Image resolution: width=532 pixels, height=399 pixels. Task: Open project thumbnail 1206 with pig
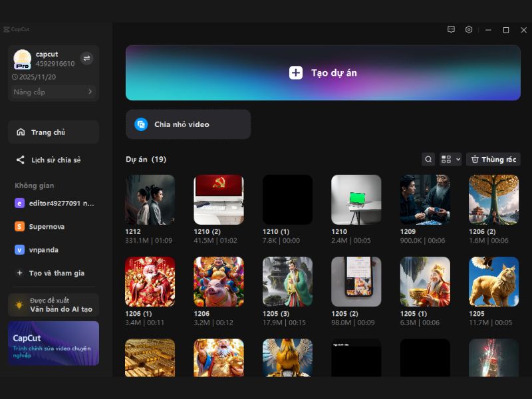219,281
